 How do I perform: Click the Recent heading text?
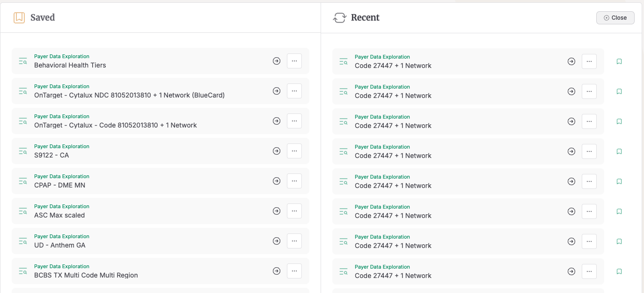click(365, 17)
